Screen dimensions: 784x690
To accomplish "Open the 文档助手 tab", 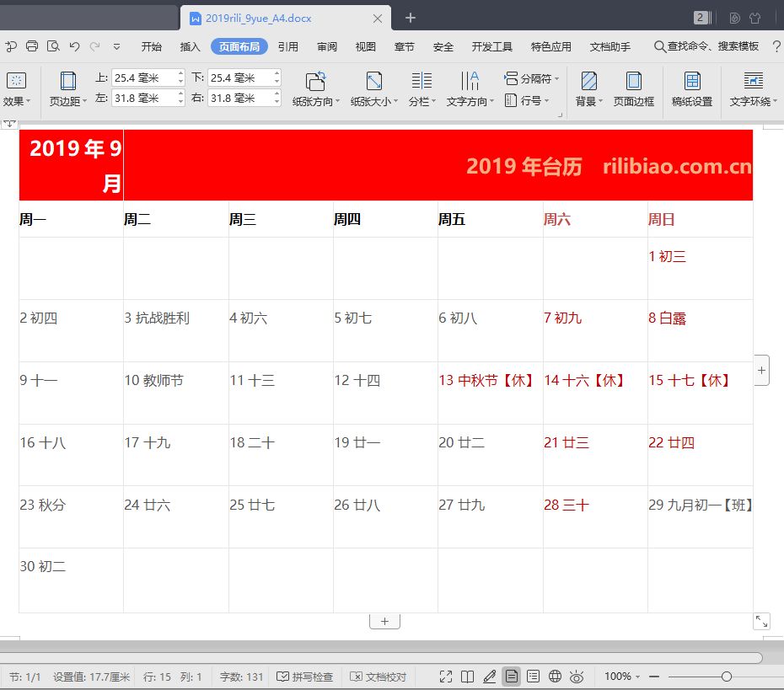I will tap(610, 46).
